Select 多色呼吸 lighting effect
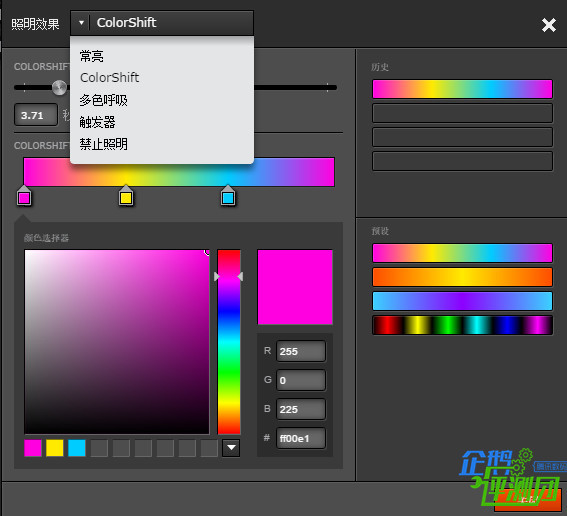Image resolution: width=567 pixels, height=516 pixels. pyautogui.click(x=103, y=100)
